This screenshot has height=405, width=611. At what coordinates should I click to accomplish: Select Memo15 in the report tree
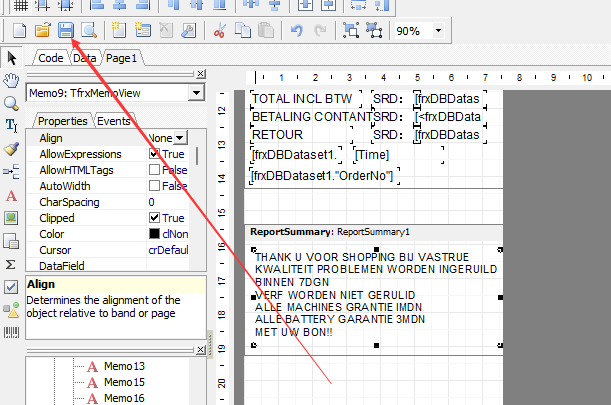(124, 382)
